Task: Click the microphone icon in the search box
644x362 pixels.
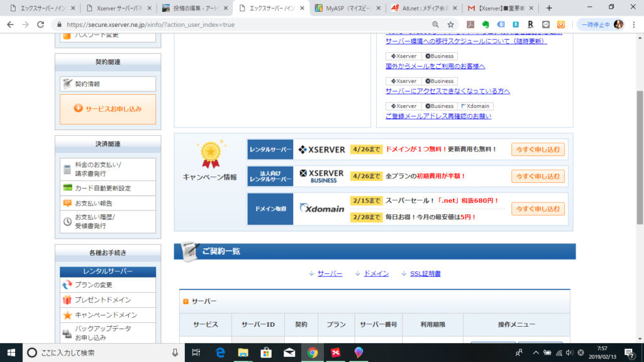Action: click(x=175, y=353)
